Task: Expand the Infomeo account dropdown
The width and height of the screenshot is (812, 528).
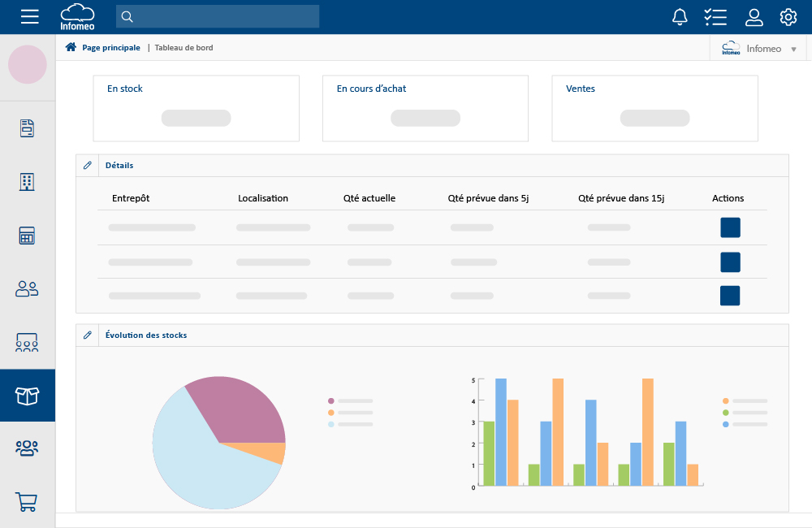Action: [x=792, y=47]
